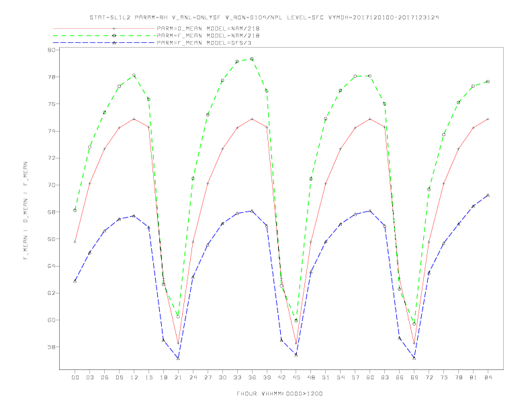
Task: Click x-axis tick label 75
Action: click(x=444, y=377)
